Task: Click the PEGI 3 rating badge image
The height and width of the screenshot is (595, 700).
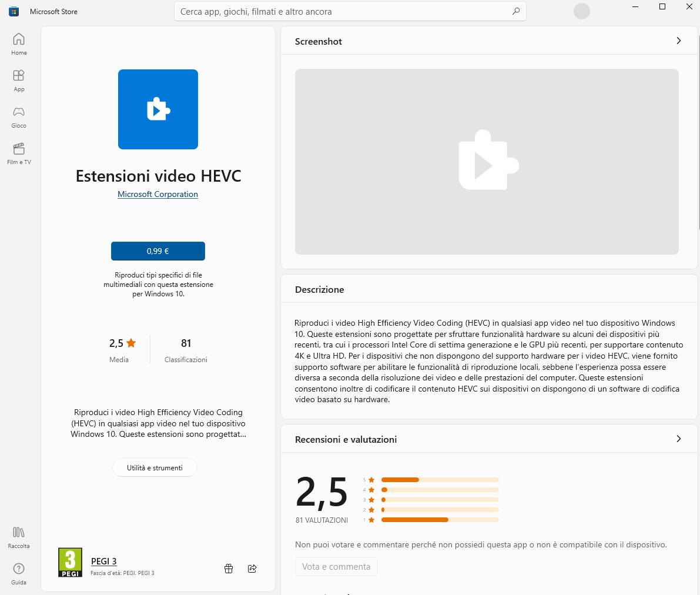Action: pos(70,563)
